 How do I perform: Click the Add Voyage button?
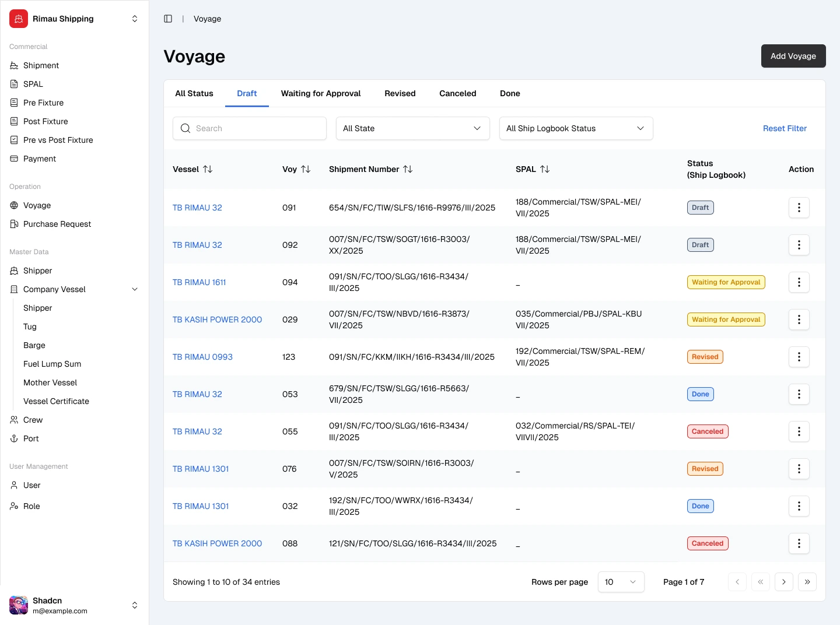click(793, 56)
